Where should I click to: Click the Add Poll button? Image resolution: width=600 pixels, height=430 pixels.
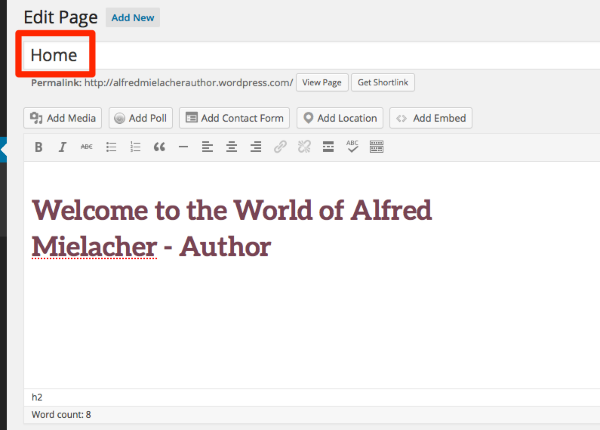[x=141, y=118]
